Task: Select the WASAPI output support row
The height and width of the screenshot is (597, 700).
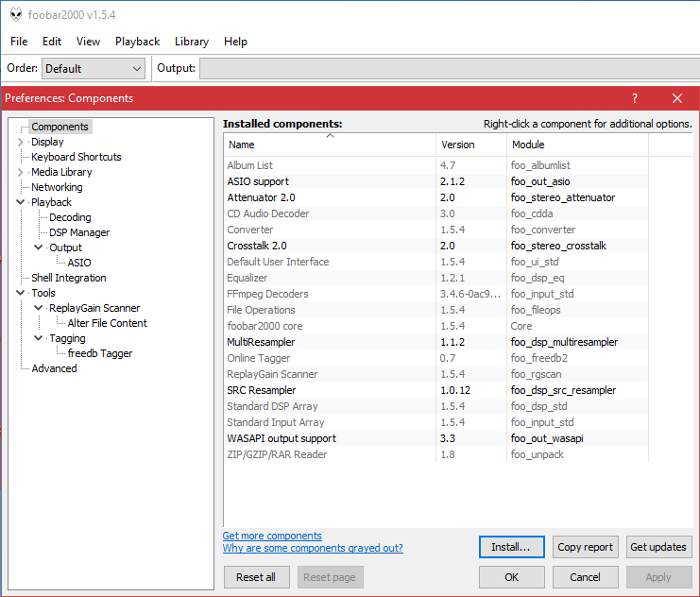Action: [x=436, y=438]
